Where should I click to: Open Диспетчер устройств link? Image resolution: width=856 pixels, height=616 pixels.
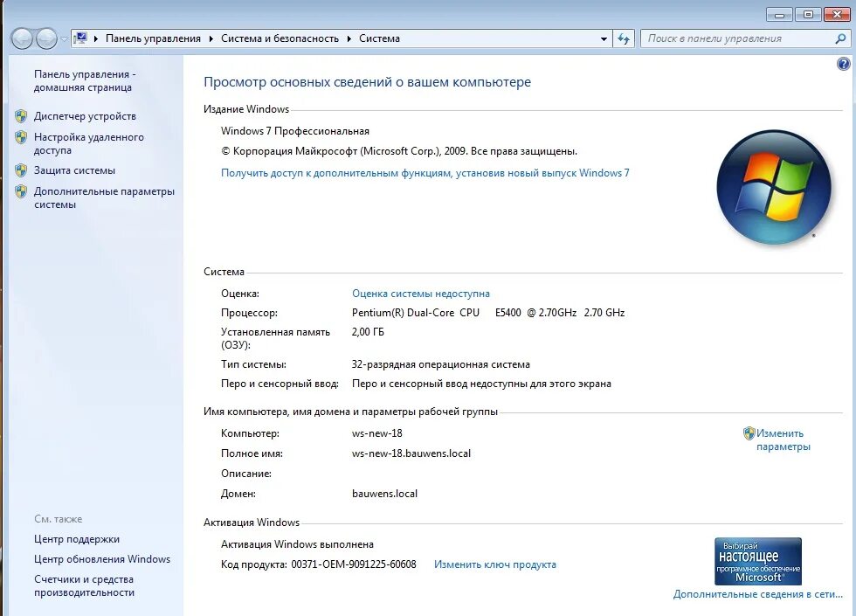click(85, 116)
